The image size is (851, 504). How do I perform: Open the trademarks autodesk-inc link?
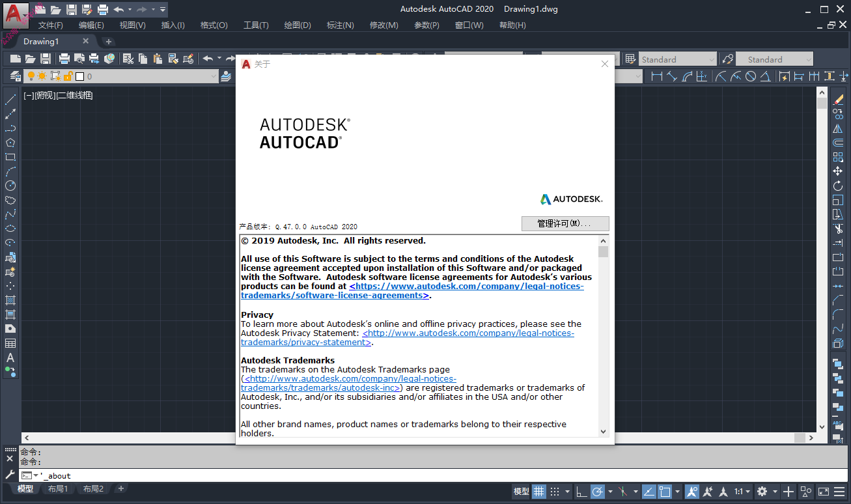point(350,383)
